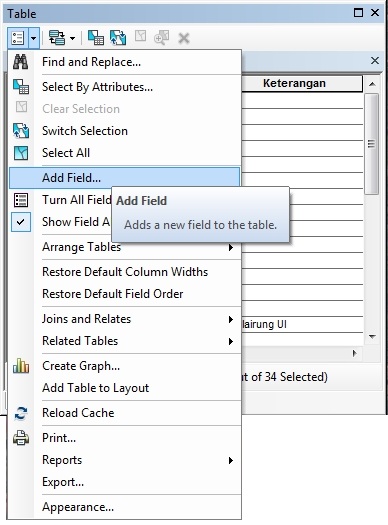
Task: Expand Related Tables toolbar dropdown arrow
Action: click(x=72, y=38)
